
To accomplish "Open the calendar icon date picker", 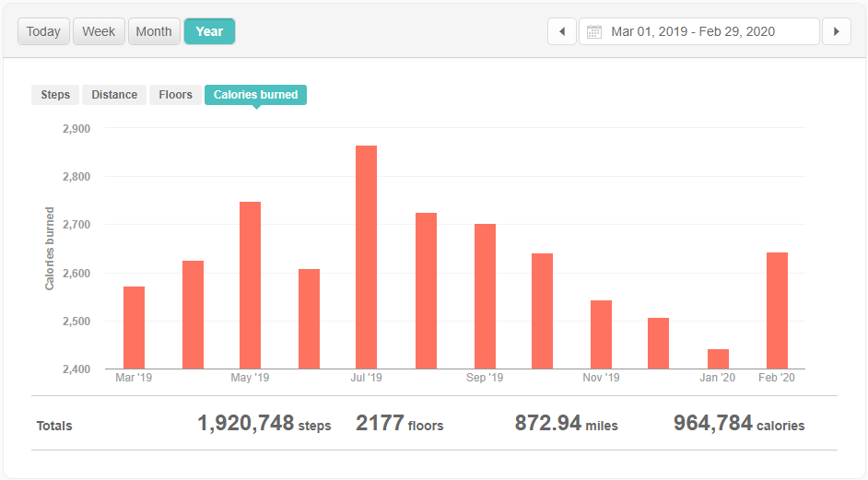I will coord(594,31).
